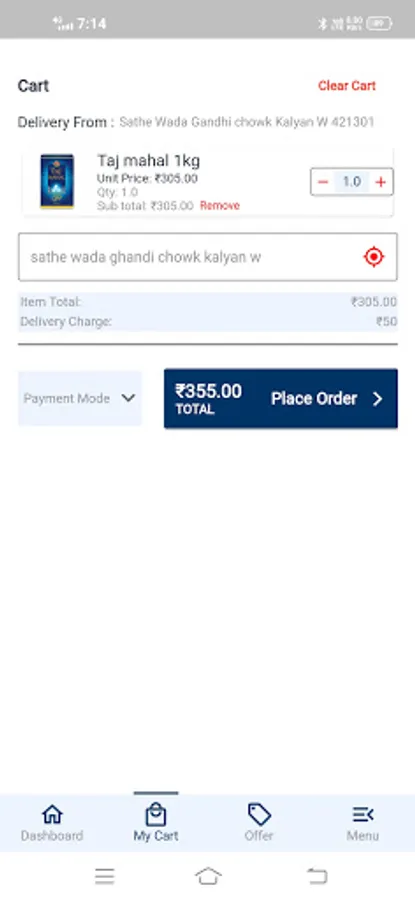415x900 pixels.
Task: Click the Payment Mode chevron arrow
Action: [x=129, y=398]
